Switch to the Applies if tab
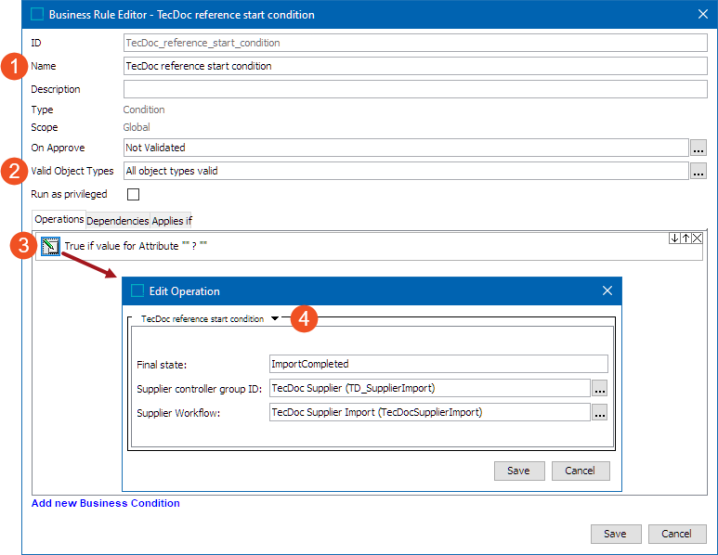 [172, 221]
